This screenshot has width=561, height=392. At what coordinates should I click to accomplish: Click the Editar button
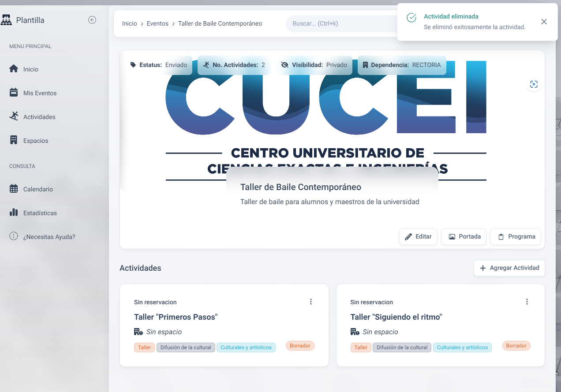[418, 236]
